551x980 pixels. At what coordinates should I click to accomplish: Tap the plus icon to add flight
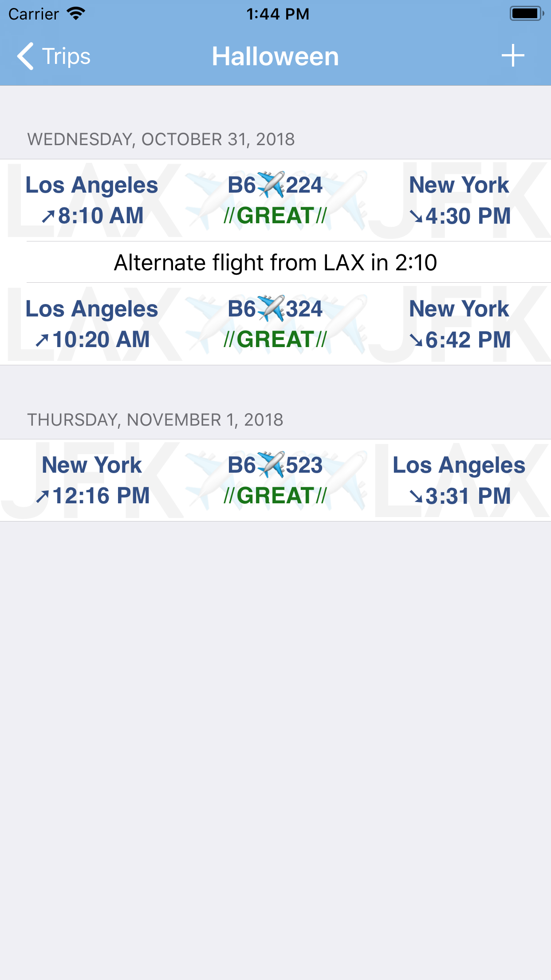click(513, 56)
